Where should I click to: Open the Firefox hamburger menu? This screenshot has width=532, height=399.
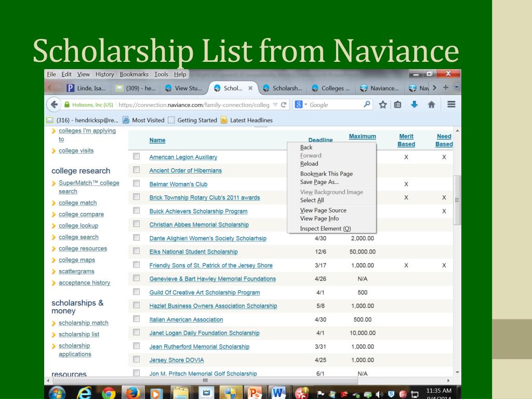(x=451, y=104)
